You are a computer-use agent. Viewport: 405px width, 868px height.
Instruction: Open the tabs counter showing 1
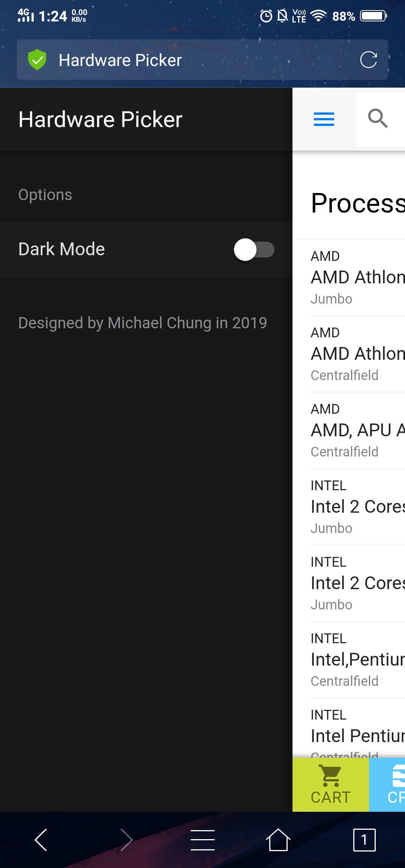tap(364, 840)
